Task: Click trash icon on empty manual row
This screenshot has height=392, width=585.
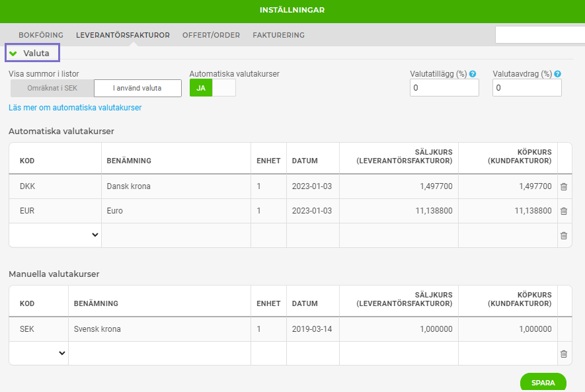Action: [x=563, y=354]
